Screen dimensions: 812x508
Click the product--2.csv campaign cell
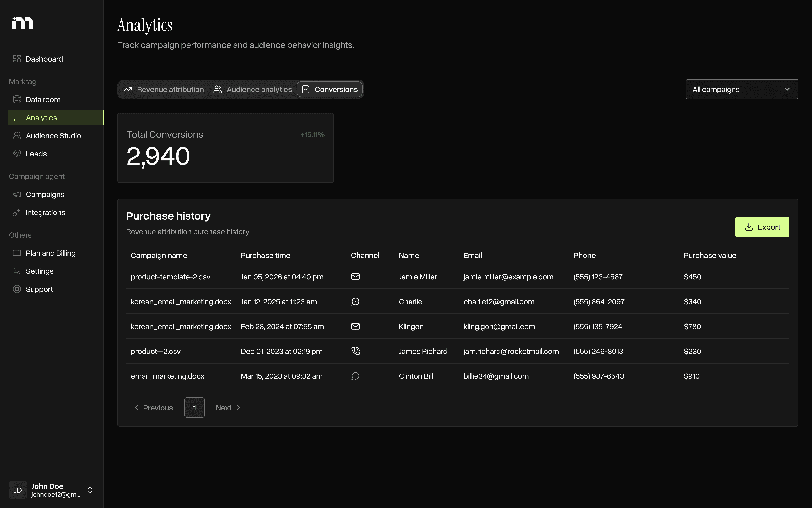[x=156, y=351]
